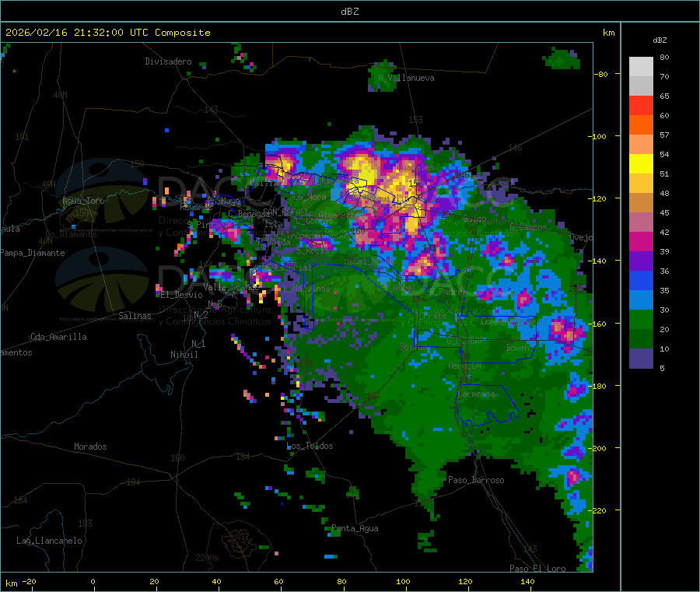
Task: Click the '0' tick on the horizontal km axis
Action: click(93, 582)
